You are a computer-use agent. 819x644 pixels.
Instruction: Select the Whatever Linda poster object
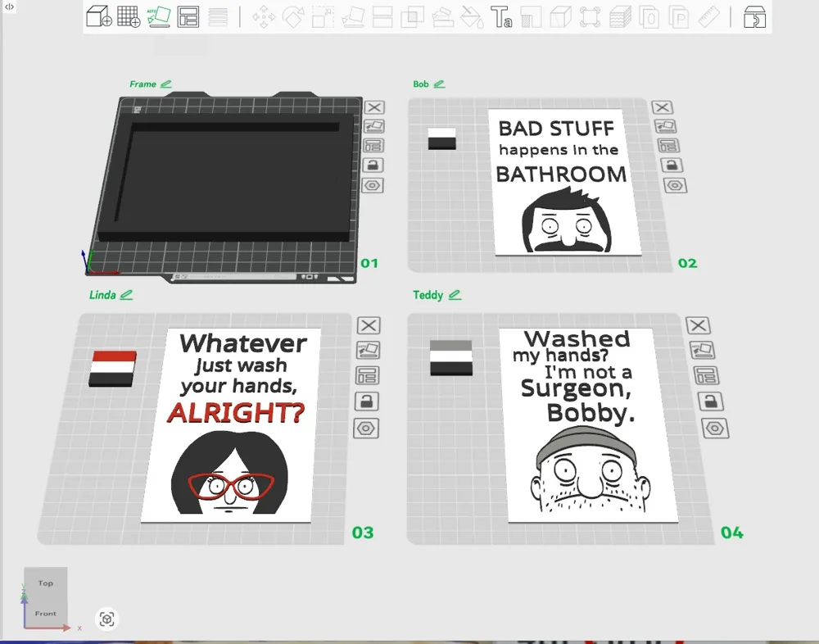[233, 425]
